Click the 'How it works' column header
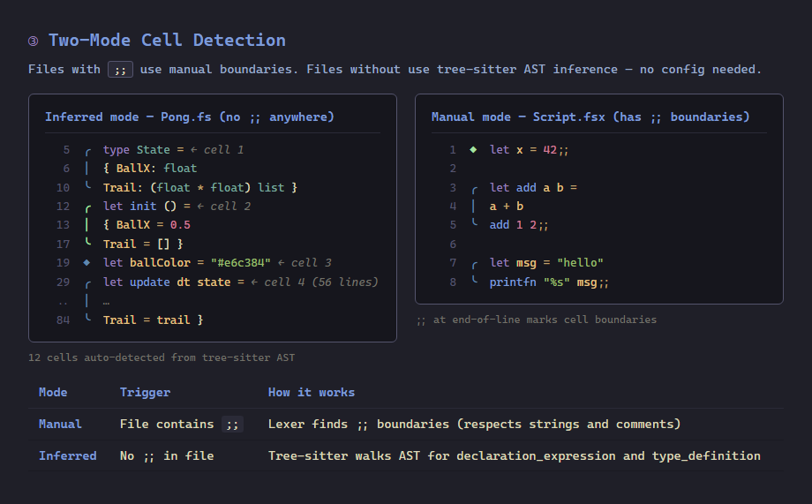812x504 pixels. point(312,392)
